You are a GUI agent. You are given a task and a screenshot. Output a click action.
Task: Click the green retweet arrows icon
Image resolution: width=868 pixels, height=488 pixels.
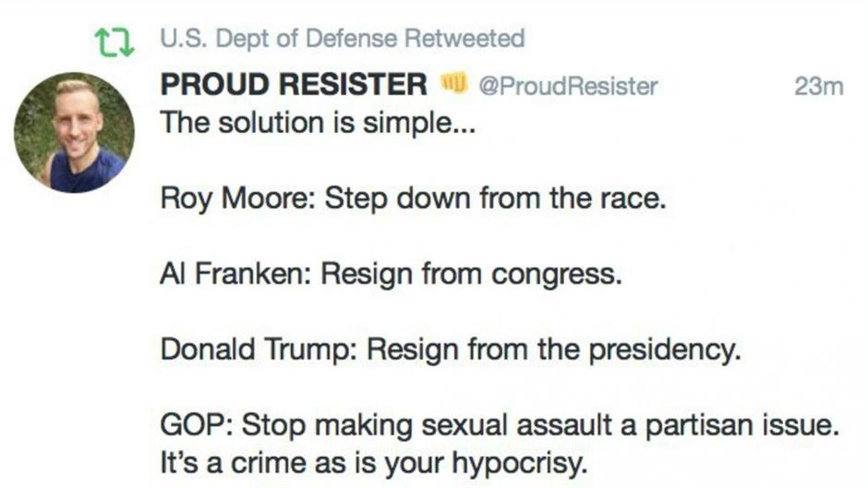point(115,40)
